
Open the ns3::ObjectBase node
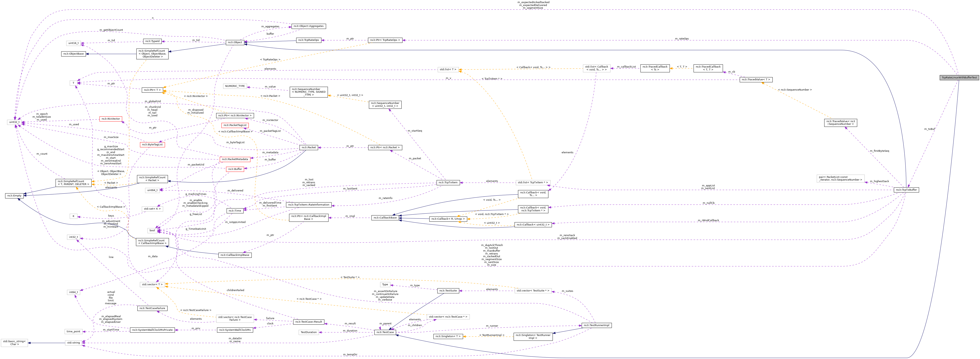(x=73, y=54)
